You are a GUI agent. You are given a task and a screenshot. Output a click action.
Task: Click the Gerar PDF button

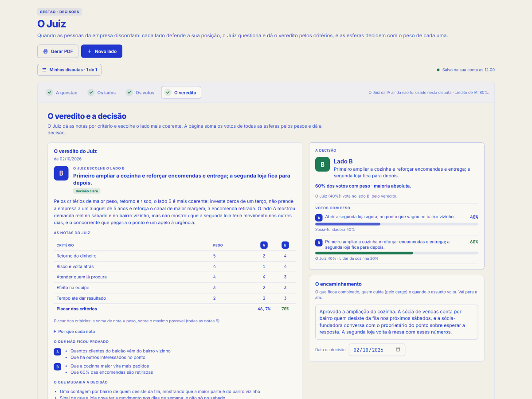pyautogui.click(x=58, y=51)
